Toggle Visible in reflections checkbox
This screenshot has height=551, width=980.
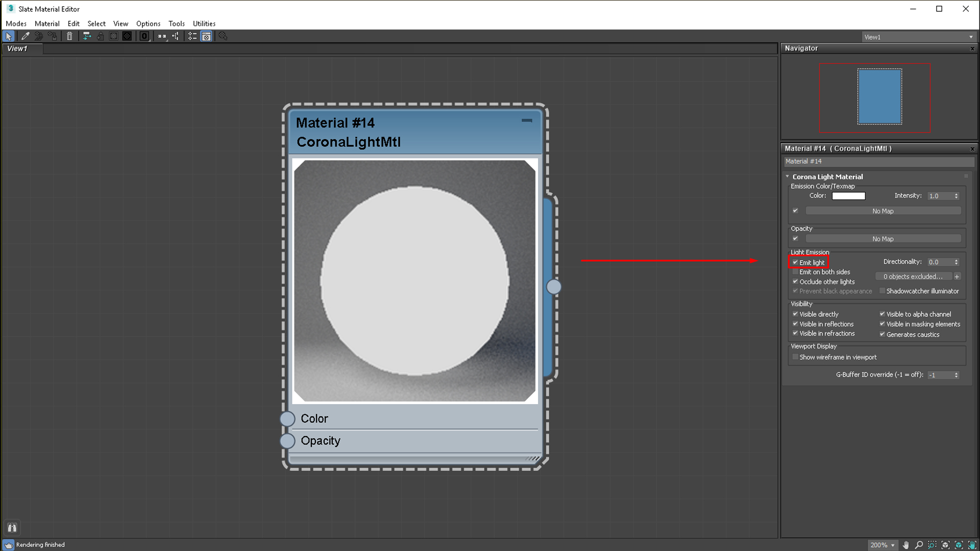pyautogui.click(x=795, y=324)
